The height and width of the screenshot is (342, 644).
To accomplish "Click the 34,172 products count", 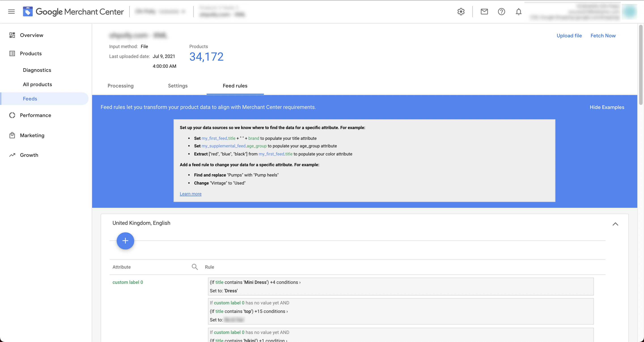I will [x=206, y=57].
